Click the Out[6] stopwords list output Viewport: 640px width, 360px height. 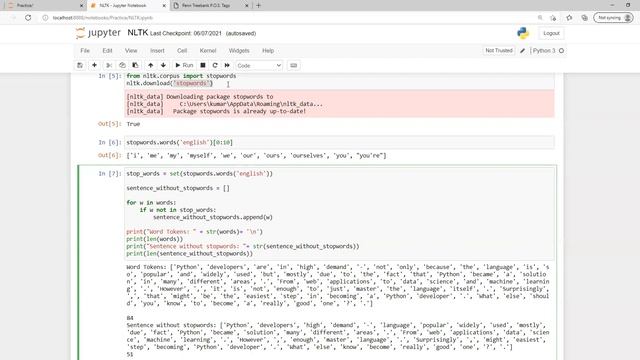point(256,156)
